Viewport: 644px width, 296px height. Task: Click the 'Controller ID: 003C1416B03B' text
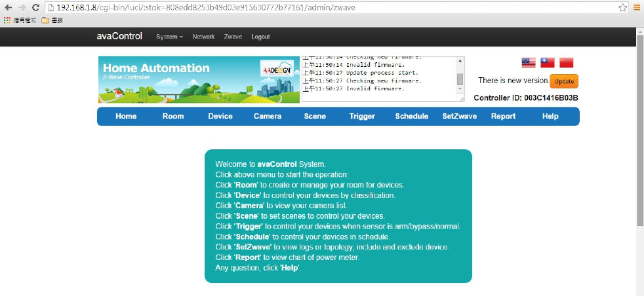(x=526, y=98)
